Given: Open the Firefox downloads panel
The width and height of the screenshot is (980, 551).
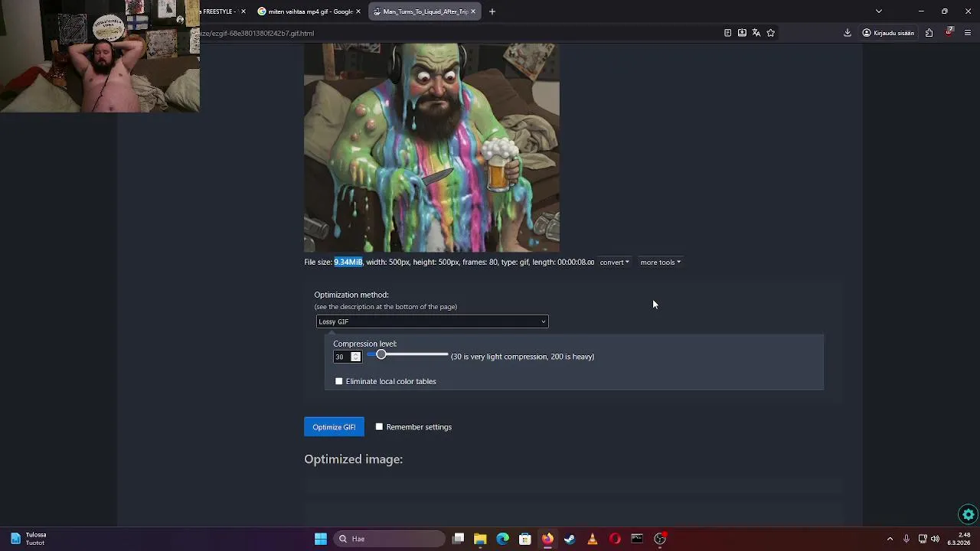Looking at the screenshot, I should coord(848,33).
